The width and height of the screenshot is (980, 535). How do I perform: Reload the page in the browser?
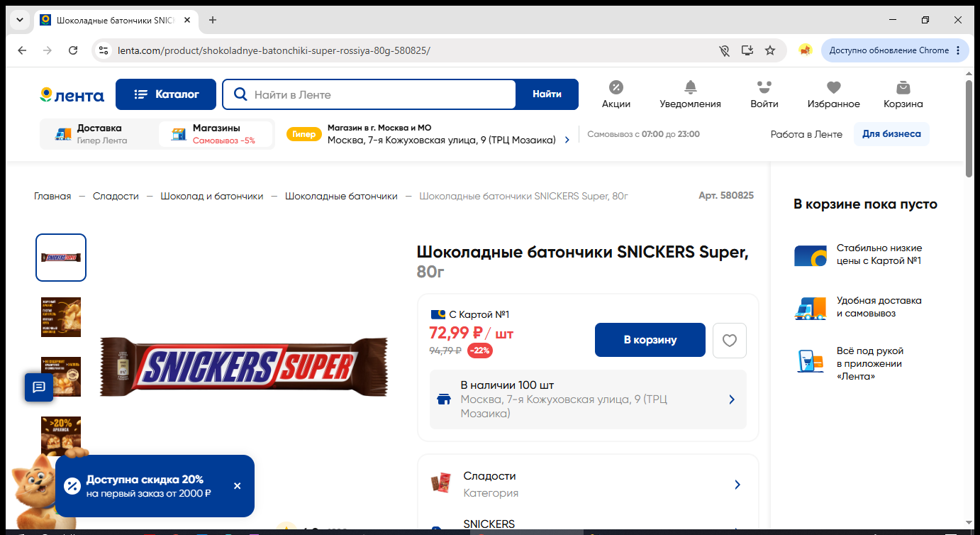pyautogui.click(x=73, y=50)
